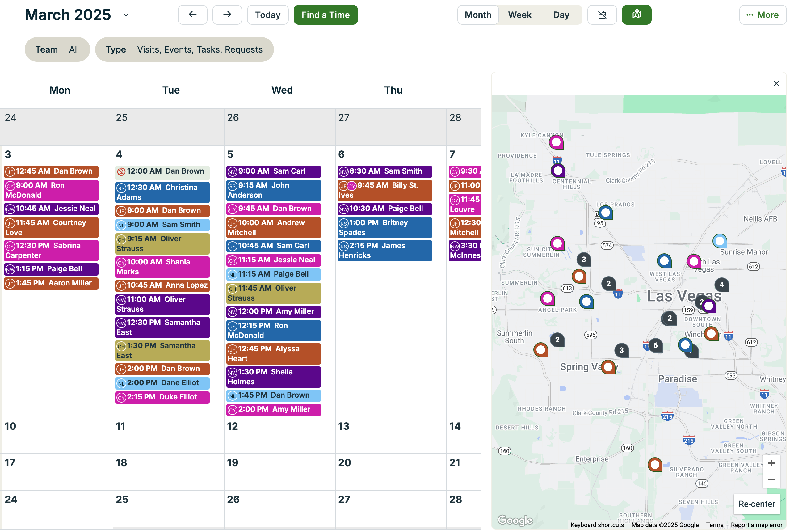790x532 pixels.
Task: Click the Silverado Ranch orange map pin
Action: (655, 464)
